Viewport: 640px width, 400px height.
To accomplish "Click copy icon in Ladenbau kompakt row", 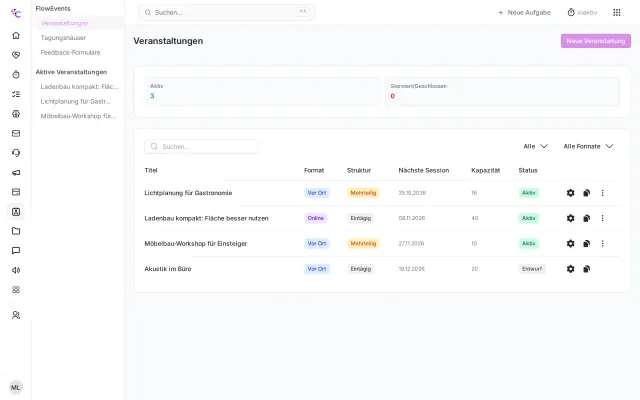I will click(587, 218).
